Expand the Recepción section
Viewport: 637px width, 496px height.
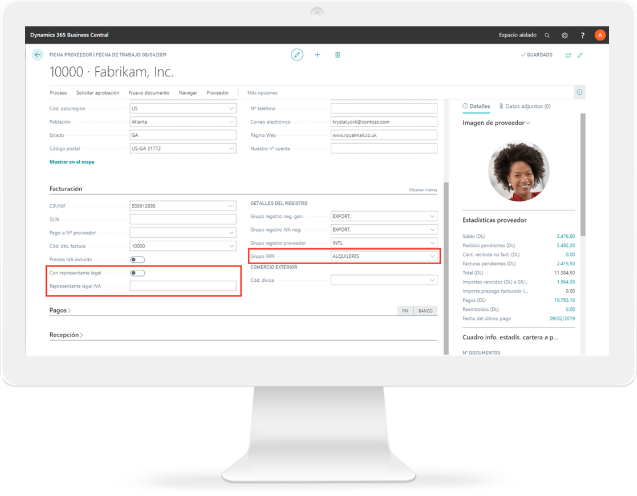pos(66,335)
